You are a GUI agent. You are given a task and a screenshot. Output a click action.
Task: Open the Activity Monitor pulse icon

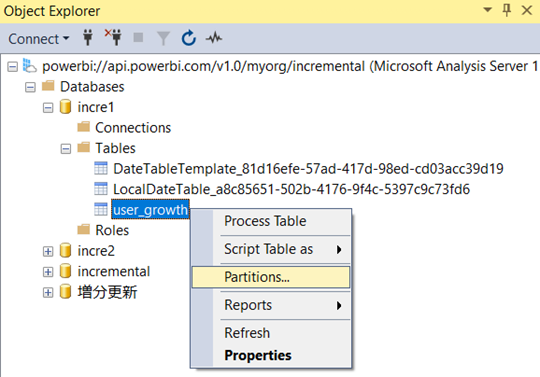tap(214, 38)
